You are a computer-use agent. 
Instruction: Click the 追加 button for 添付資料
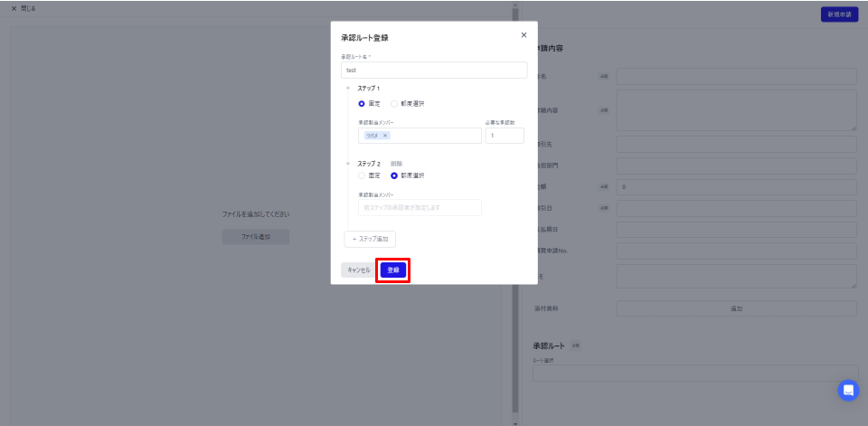click(736, 308)
